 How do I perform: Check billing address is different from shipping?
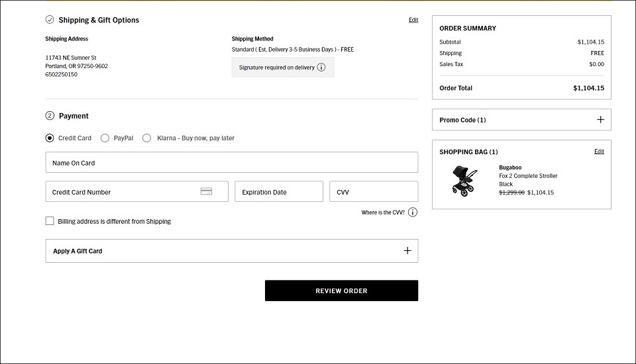[x=50, y=221]
